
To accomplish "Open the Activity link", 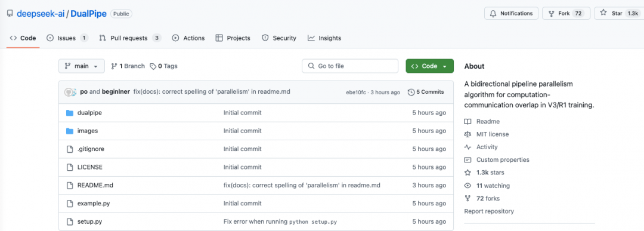I will coord(487,147).
